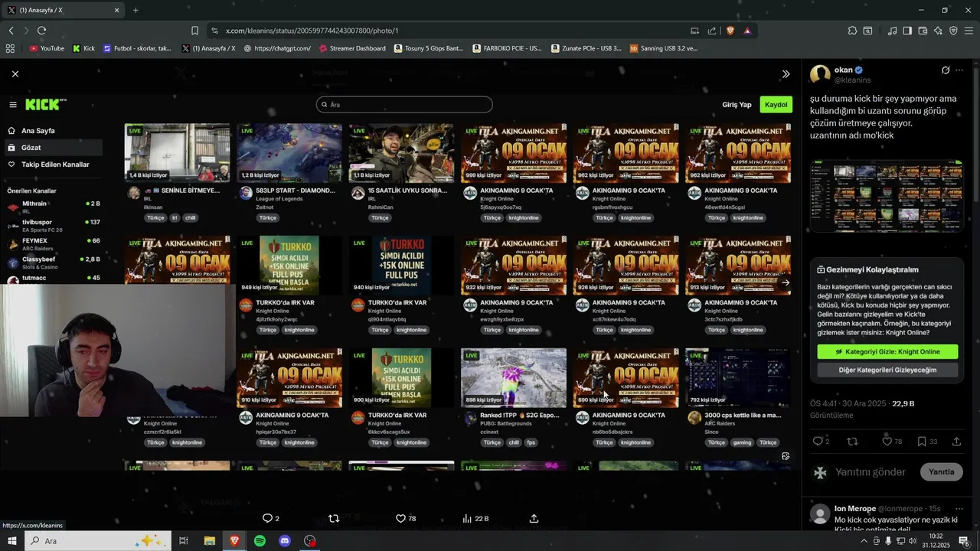Viewport: 980px width, 551px height.
Task: Open the apps grid in bookmarks bar
Action: (10, 48)
